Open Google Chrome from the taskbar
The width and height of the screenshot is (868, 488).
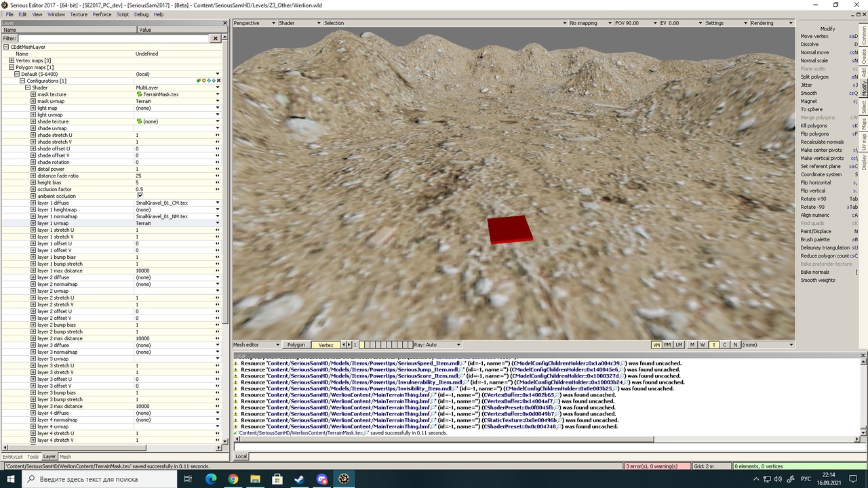tap(233, 479)
